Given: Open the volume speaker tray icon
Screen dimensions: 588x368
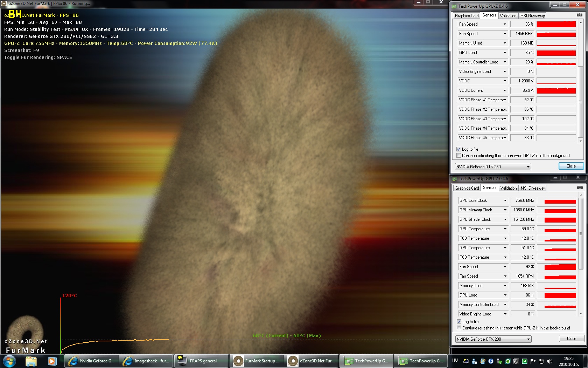Looking at the screenshot, I should (550, 361).
